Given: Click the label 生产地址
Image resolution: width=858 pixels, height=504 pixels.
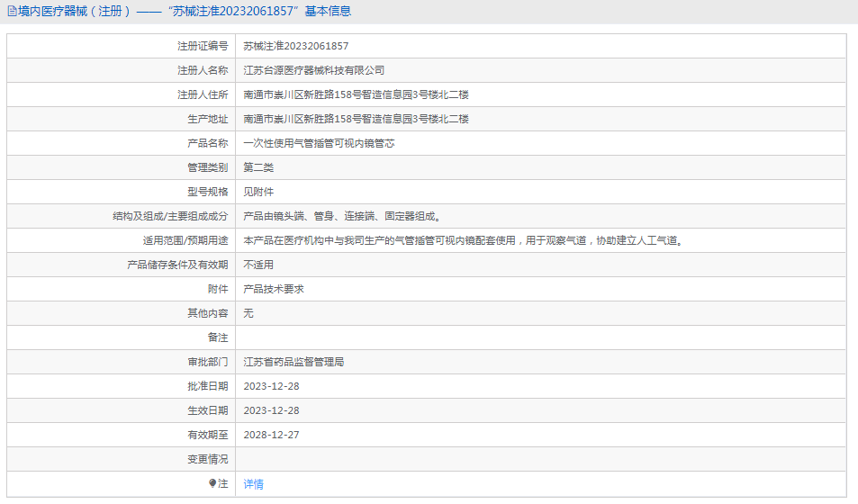Looking at the screenshot, I should coord(207,119).
